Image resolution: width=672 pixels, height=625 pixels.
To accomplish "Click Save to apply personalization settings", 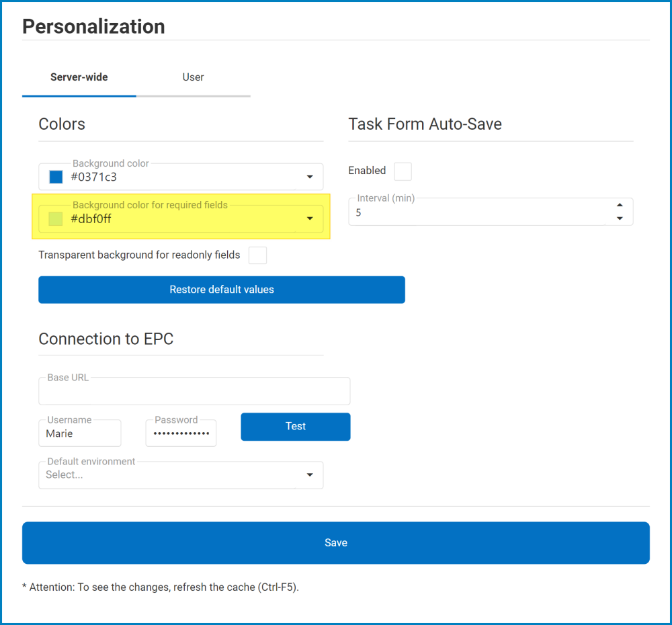I will point(336,542).
